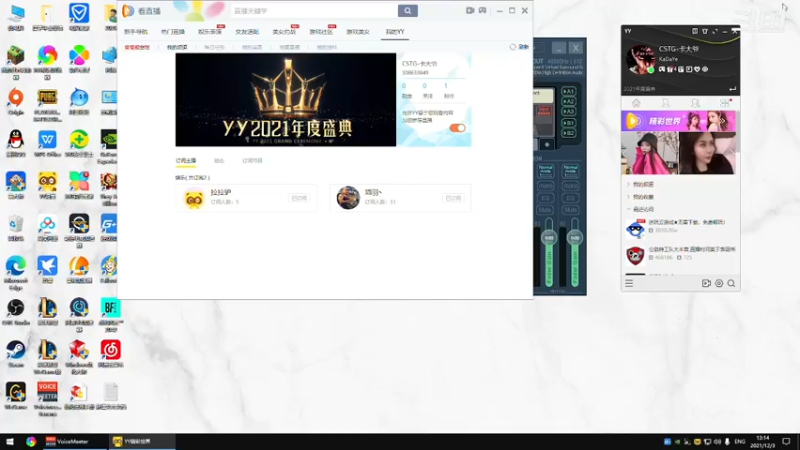Click the search magnifier at YY panel bottom
The width and height of the screenshot is (800, 450).
[731, 283]
